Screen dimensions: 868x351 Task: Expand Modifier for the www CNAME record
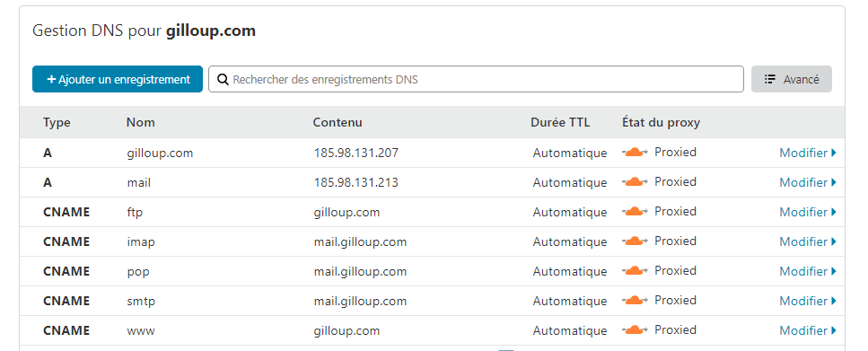coord(808,330)
